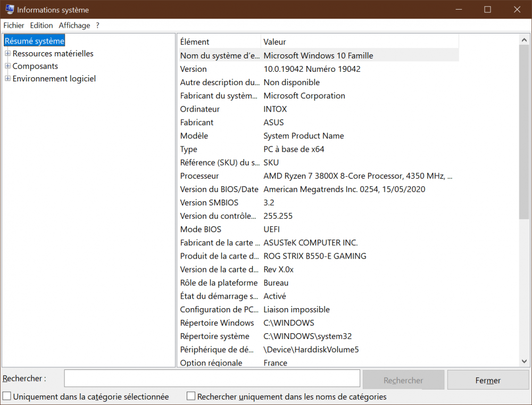Screen dimensions: 532x405
Task: Enable Uniquement dans la catégorie sélectionnée checkbox
Action: tap(7, 396)
